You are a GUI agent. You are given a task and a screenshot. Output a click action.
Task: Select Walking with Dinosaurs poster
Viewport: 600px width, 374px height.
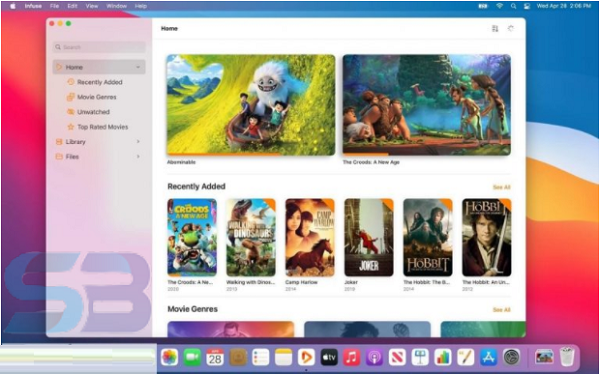[x=251, y=237]
